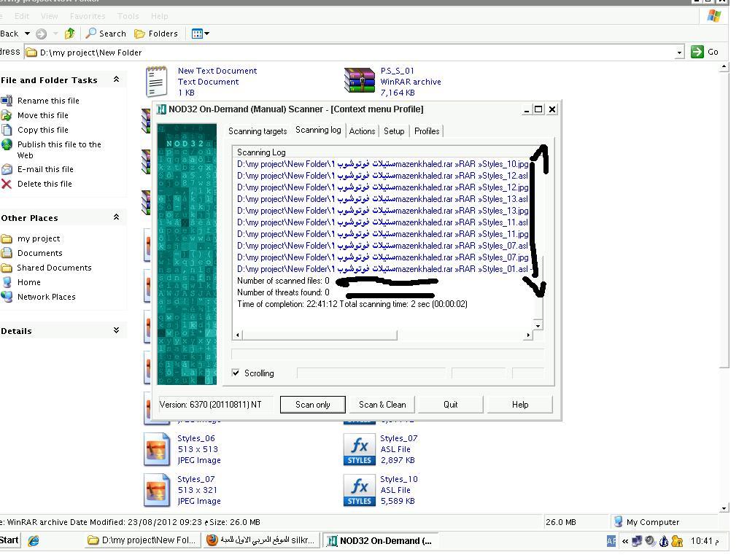Select the Styles_10 ASL file icon
747x560 pixels.
pos(359,490)
